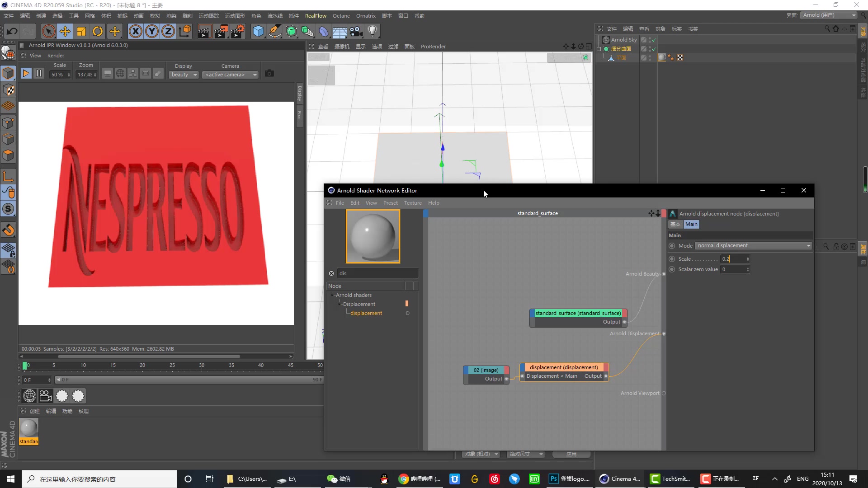Image resolution: width=868 pixels, height=488 pixels.
Task: Select the Rotate tool icon
Action: tap(98, 32)
